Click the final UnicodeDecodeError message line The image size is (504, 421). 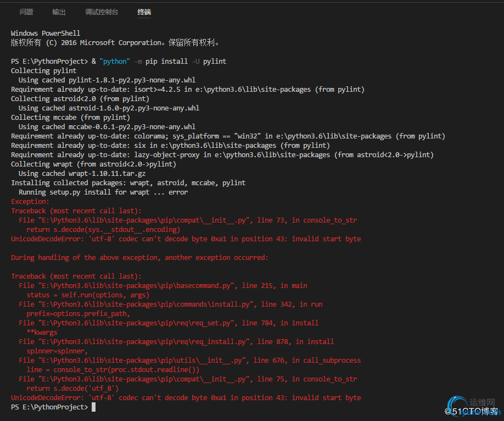(186, 397)
